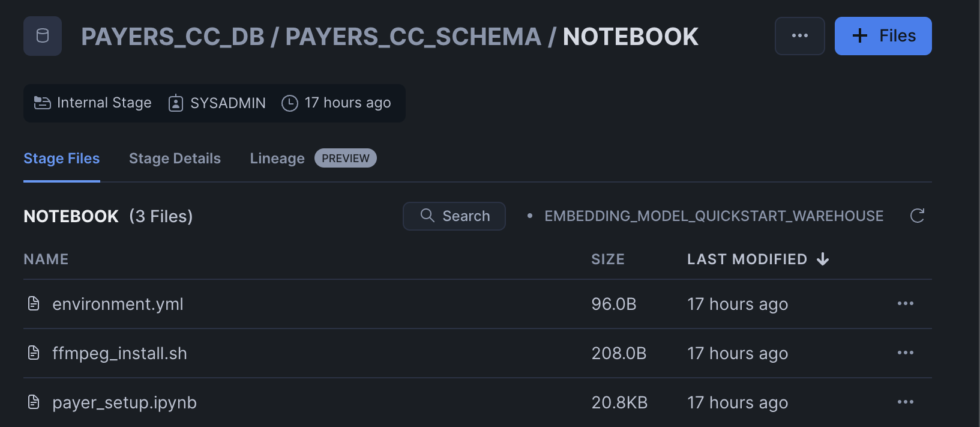Open the actions menu for ffmpeg_install.sh
Viewport: 980px width, 427px height.
click(906, 353)
